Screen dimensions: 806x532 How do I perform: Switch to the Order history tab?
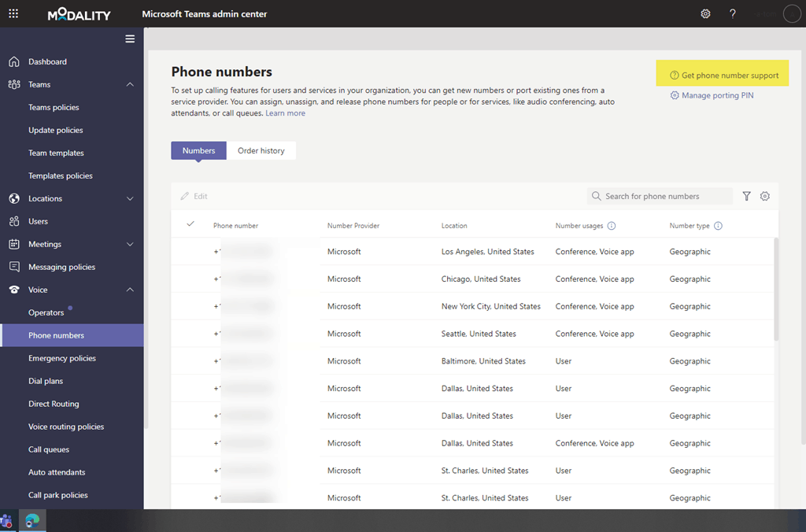point(261,150)
